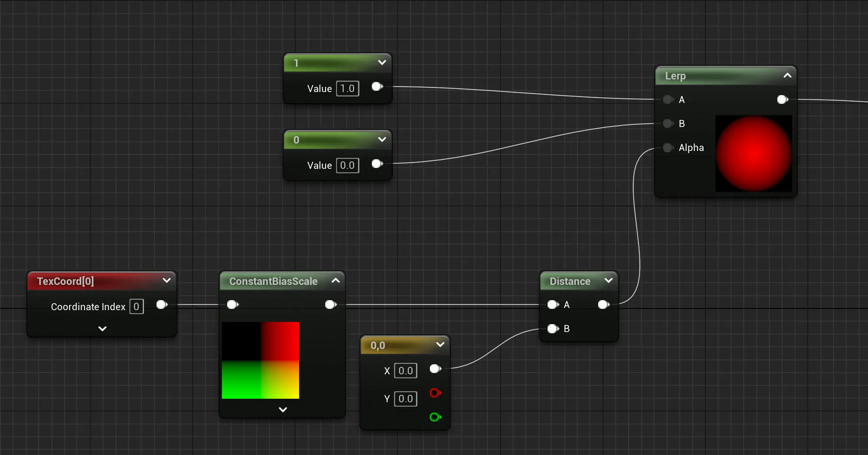This screenshot has width=868, height=455.
Task: Click the Coordinate Index field on TexCoord
Action: pos(136,307)
